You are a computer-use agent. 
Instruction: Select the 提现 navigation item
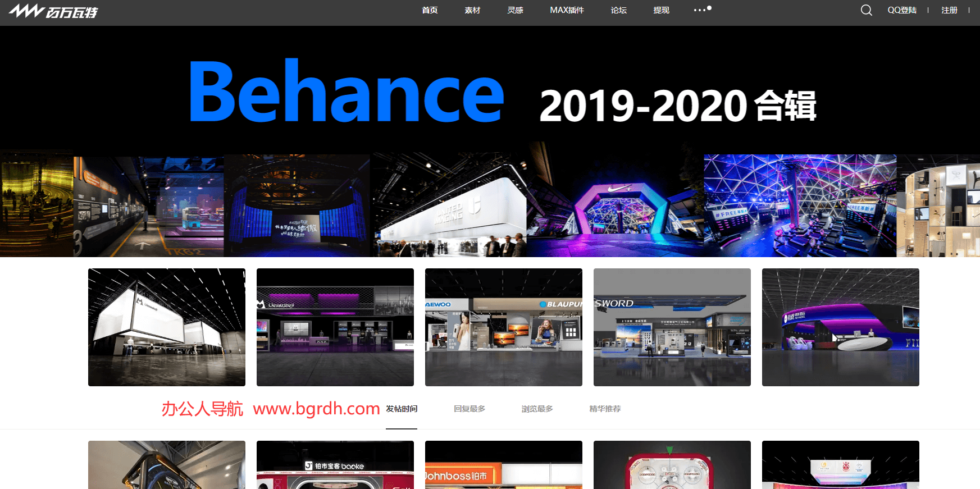[x=661, y=10]
